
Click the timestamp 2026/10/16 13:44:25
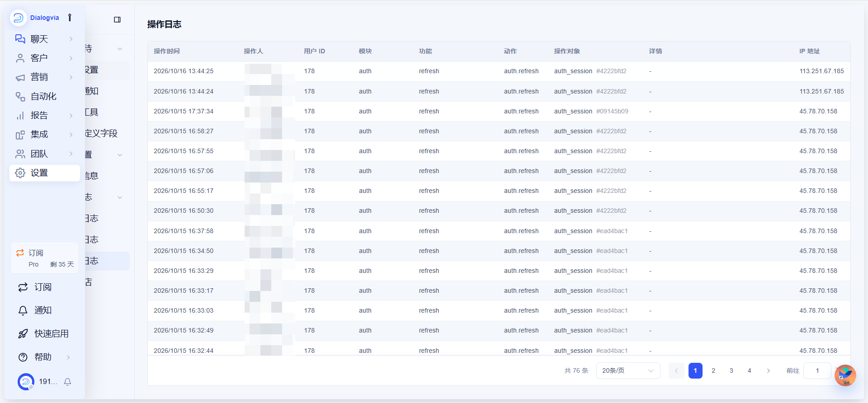(x=184, y=71)
